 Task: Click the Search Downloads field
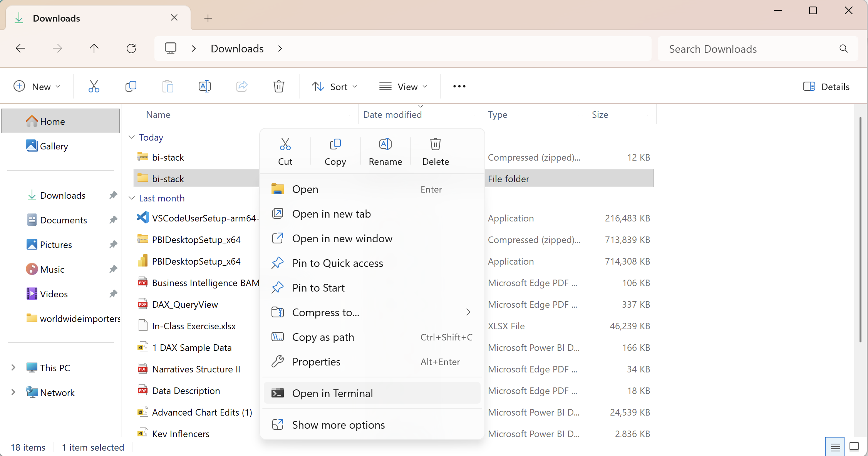pyautogui.click(x=758, y=49)
